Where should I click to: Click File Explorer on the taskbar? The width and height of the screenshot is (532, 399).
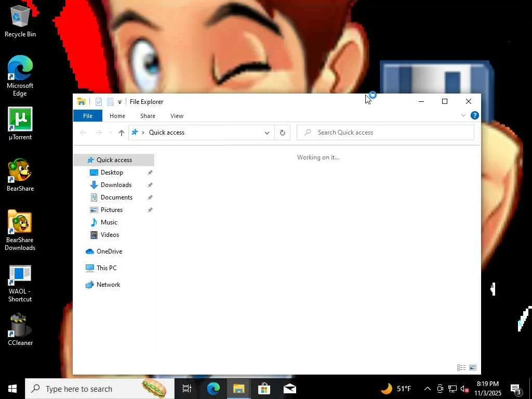239,389
